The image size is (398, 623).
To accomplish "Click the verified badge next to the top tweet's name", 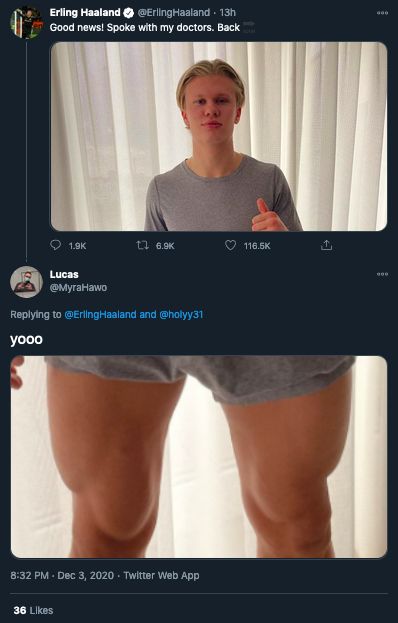I will [x=128, y=13].
